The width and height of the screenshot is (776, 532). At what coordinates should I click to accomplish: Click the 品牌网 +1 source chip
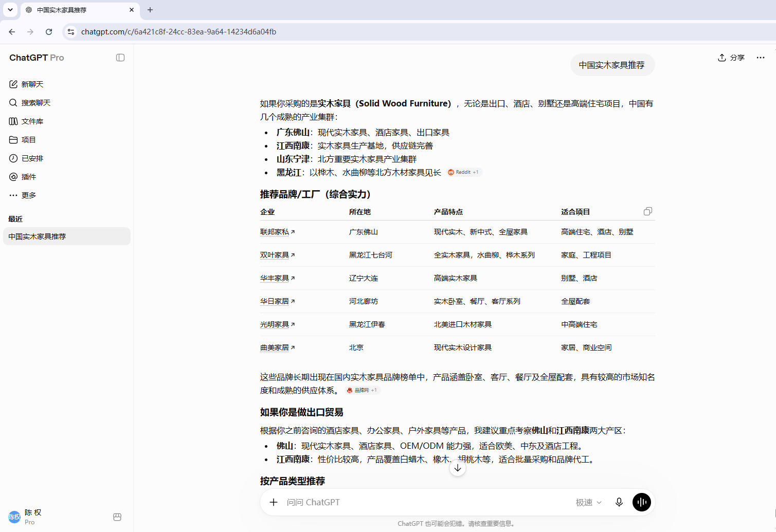click(362, 390)
